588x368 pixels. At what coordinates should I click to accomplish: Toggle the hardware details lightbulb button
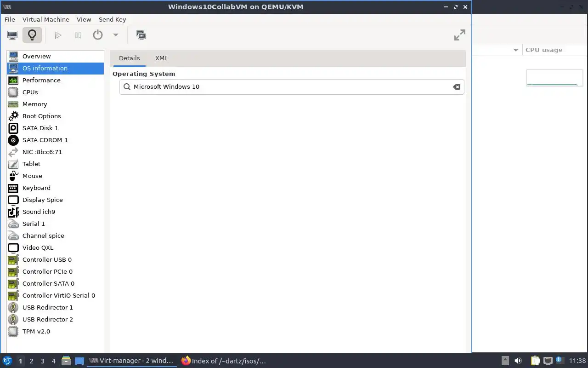coord(32,35)
